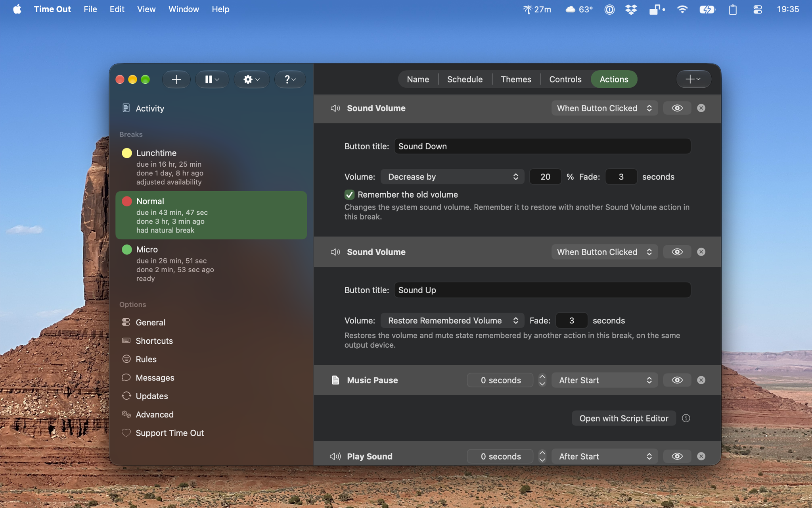
Task: Open the add action plus menu
Action: click(x=693, y=79)
